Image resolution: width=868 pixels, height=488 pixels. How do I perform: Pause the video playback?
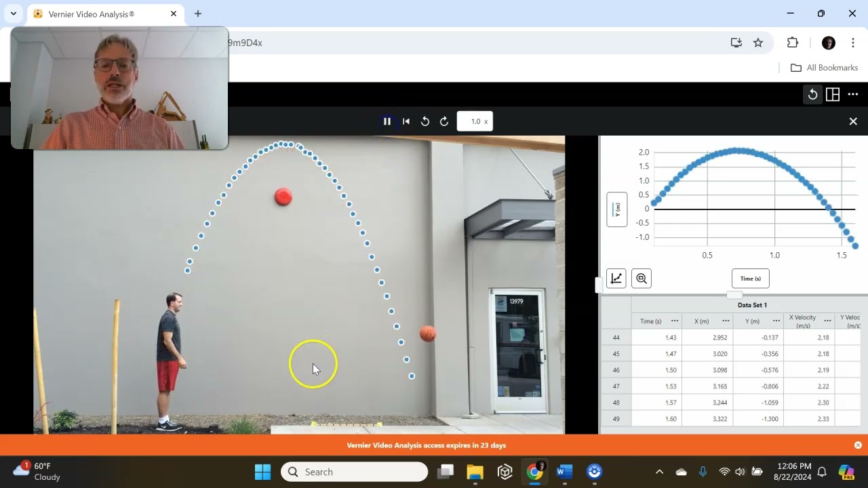(x=387, y=121)
